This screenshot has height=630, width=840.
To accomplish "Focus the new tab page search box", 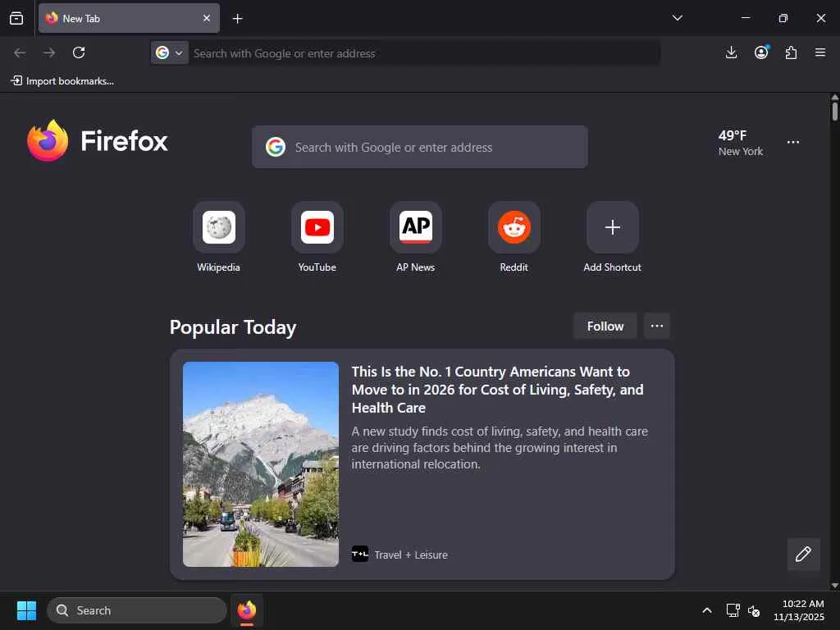I will point(420,147).
